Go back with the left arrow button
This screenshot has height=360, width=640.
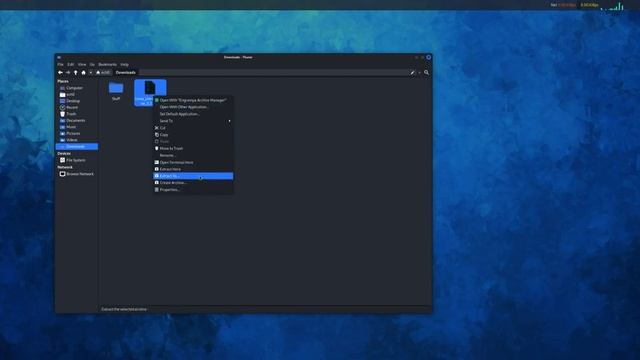tap(60, 73)
